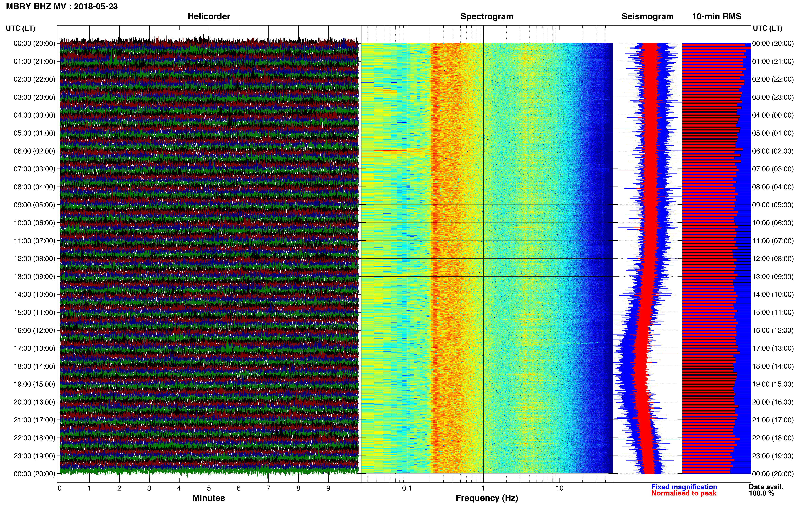Click the '0.1' Frequency axis tick label
The width and height of the screenshot is (812, 508).
click(407, 488)
